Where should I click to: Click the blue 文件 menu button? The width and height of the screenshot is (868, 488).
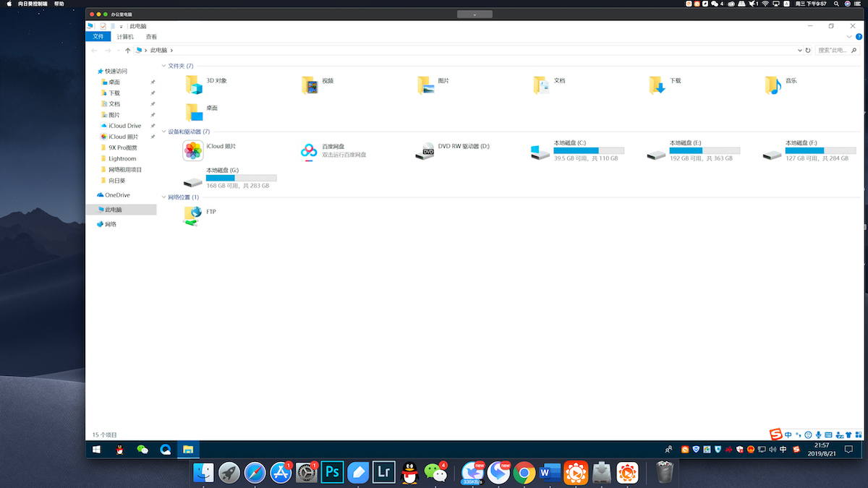(x=98, y=37)
